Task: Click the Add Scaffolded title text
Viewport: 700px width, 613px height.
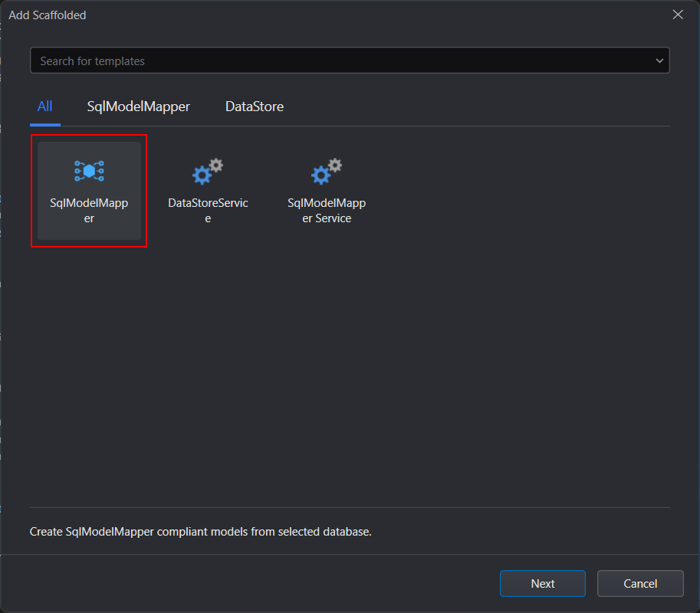Action: click(48, 15)
